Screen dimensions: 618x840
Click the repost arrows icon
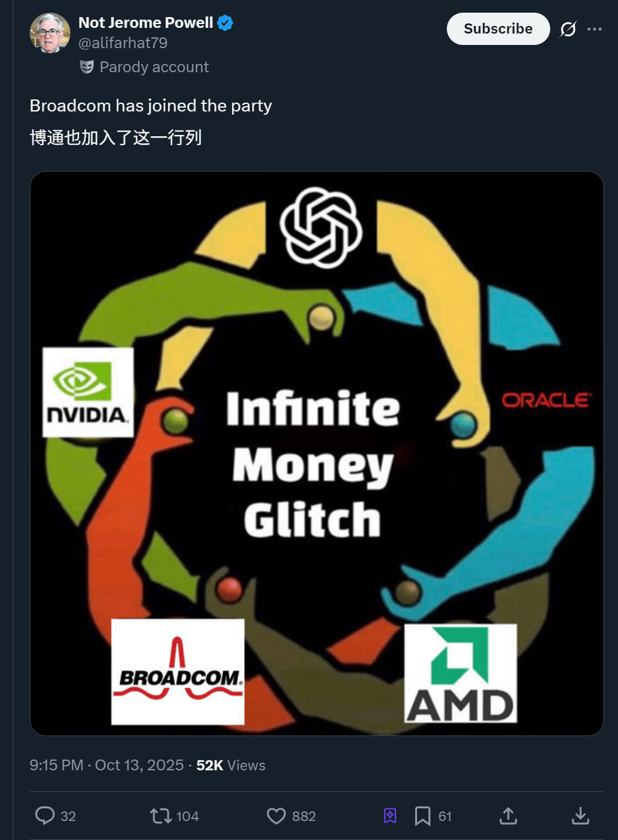click(x=160, y=816)
